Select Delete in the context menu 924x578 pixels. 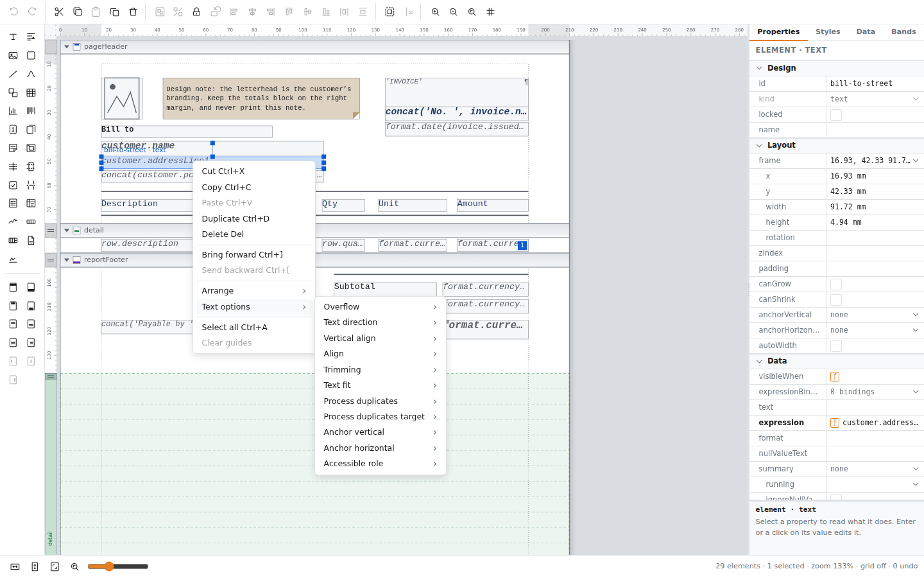tap(254, 234)
